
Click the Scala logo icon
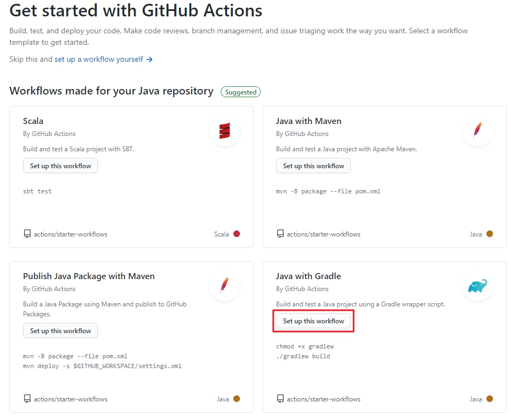point(225,131)
